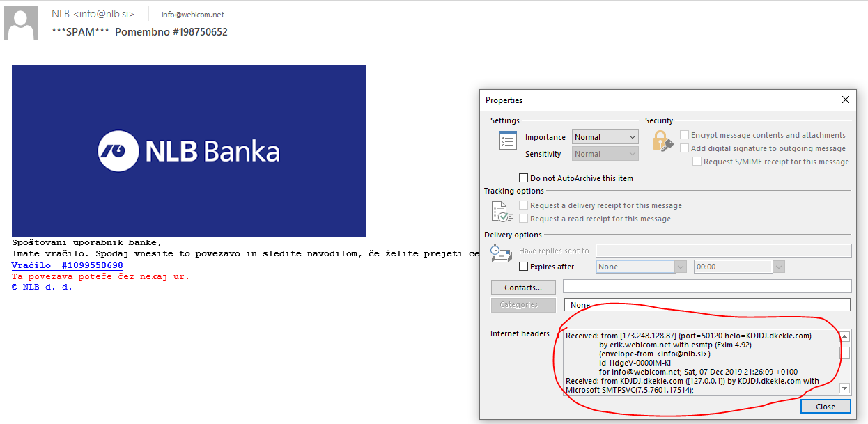Screen dimensions: 868x424
Task: Click the text Spoštovani uporabnik banke
Action: pyautogui.click(x=87, y=243)
